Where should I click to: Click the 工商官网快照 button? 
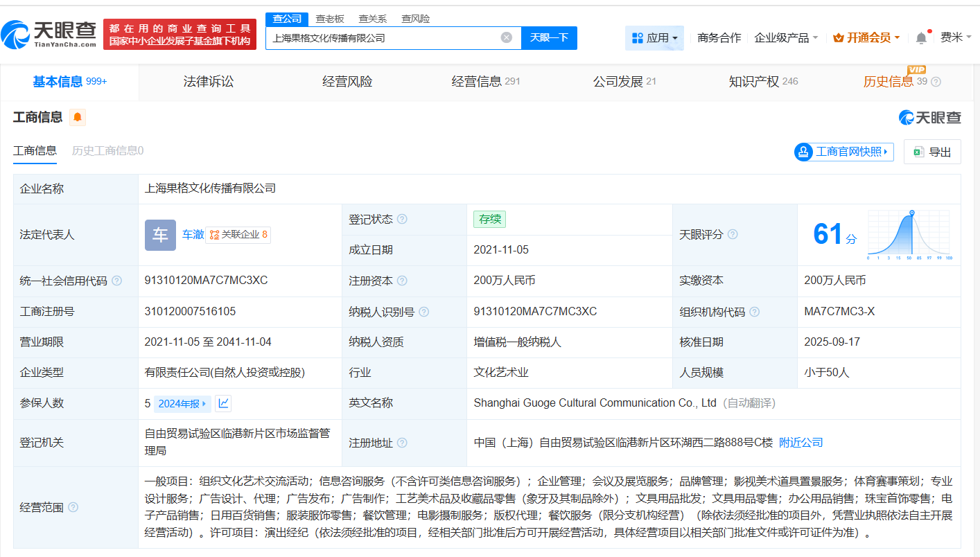[843, 152]
